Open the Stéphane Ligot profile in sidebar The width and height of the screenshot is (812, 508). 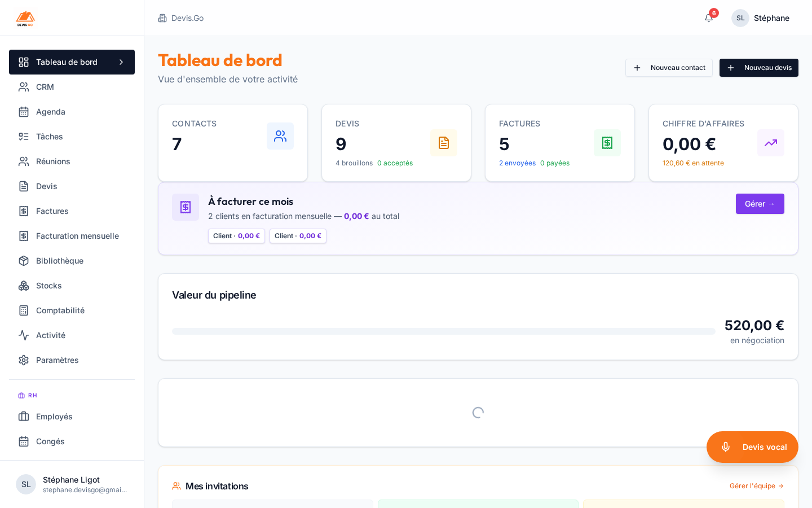[72, 484]
